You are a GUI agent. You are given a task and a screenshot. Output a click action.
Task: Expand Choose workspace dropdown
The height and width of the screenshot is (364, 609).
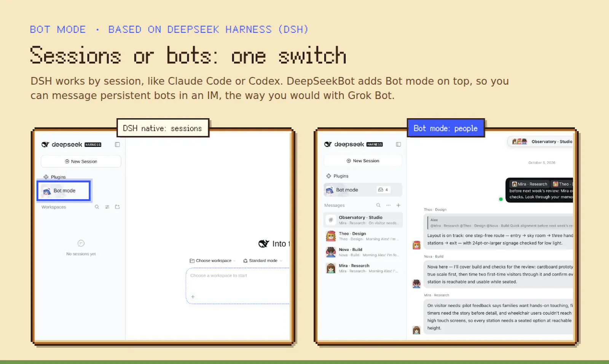[213, 261]
